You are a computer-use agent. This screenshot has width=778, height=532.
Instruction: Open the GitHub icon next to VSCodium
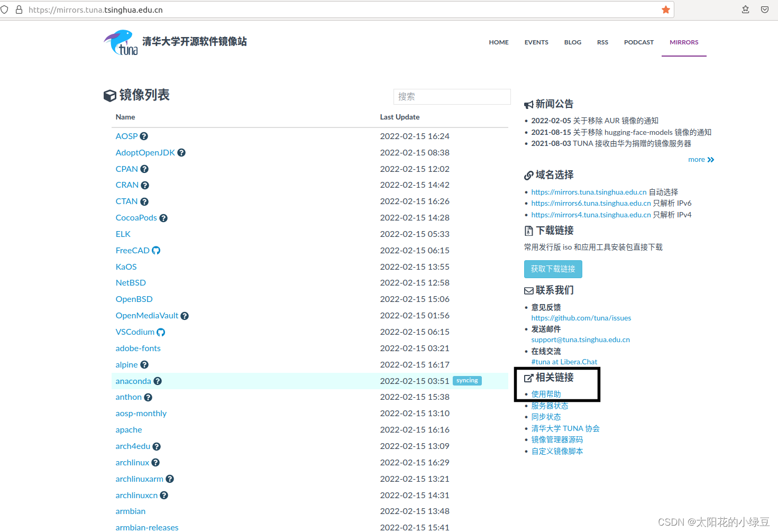(x=160, y=332)
